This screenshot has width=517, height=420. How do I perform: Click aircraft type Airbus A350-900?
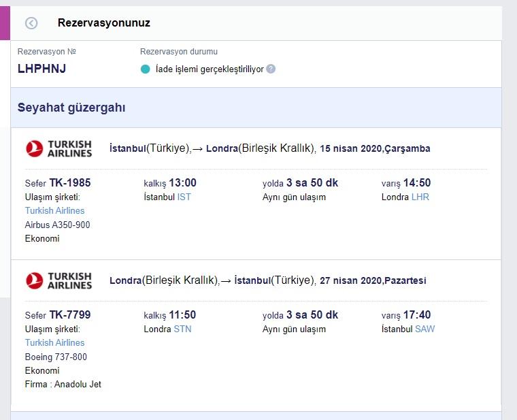coord(57,225)
